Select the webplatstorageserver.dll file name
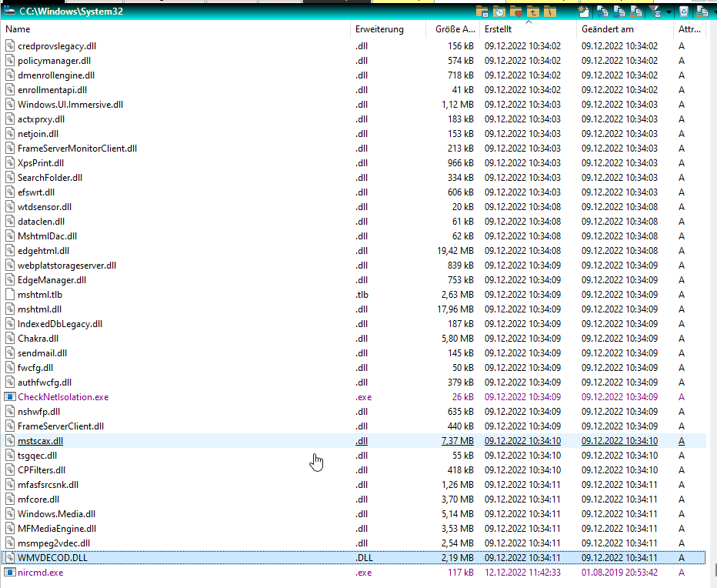 coord(67,266)
